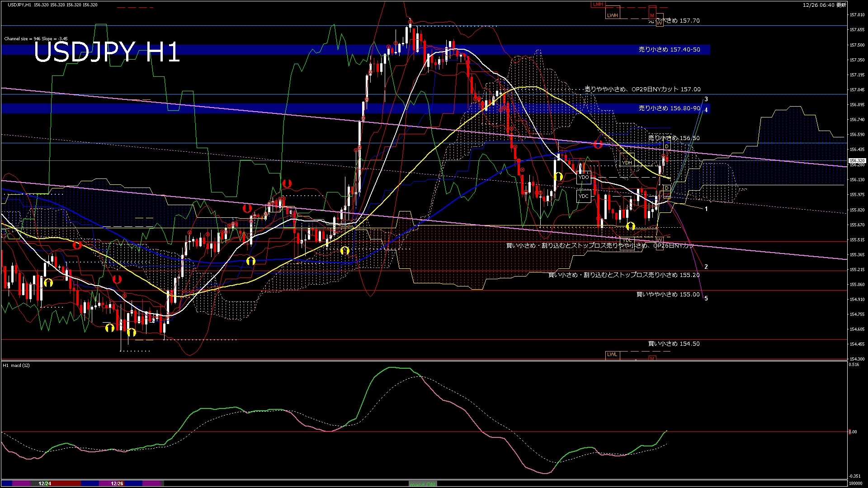Click the YDC marker box
This screenshot has width=868, height=488.
[584, 196]
